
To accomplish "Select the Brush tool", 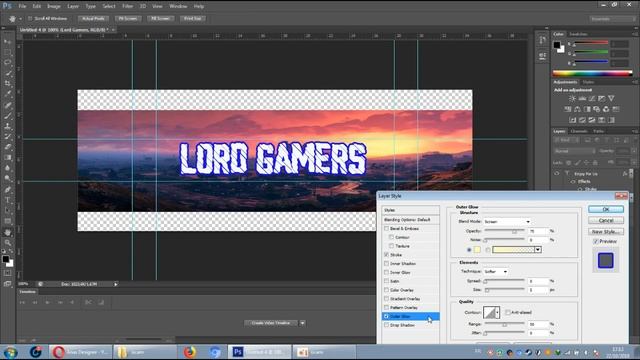I will [x=7, y=116].
